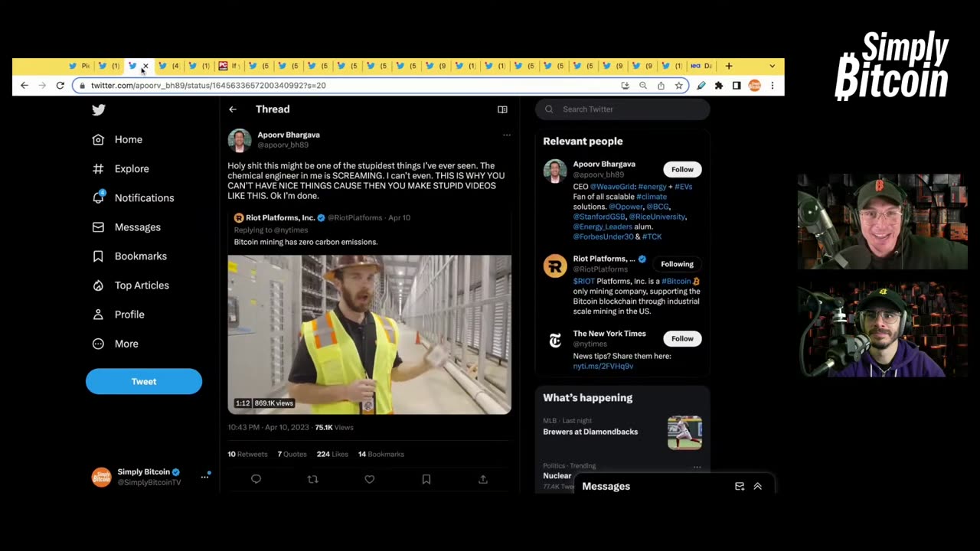Switch to the red-icon tab labeled If
980x551 pixels.
pos(229,66)
